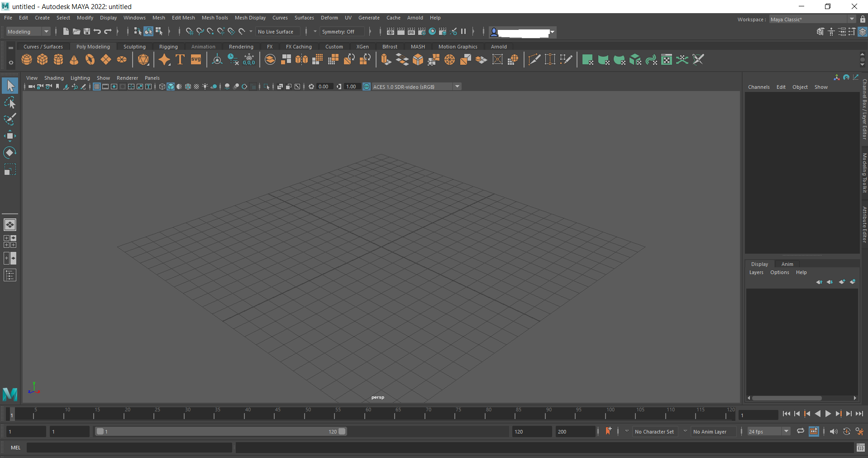Open the Anim tab in Layer Editor
Screen dimensions: 868x458
click(x=787, y=264)
